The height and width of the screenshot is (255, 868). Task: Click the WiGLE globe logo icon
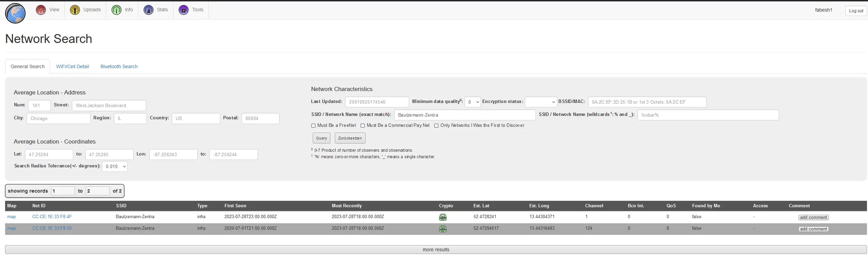tap(15, 13)
